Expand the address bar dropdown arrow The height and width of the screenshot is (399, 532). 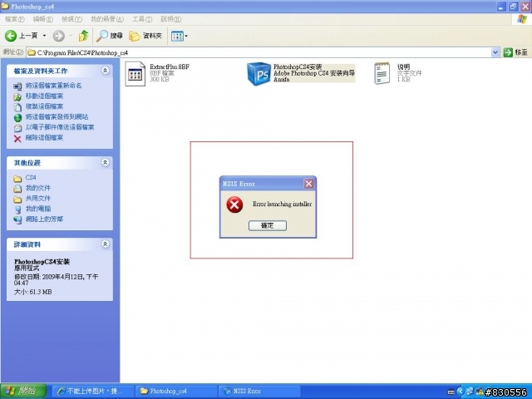[495, 52]
